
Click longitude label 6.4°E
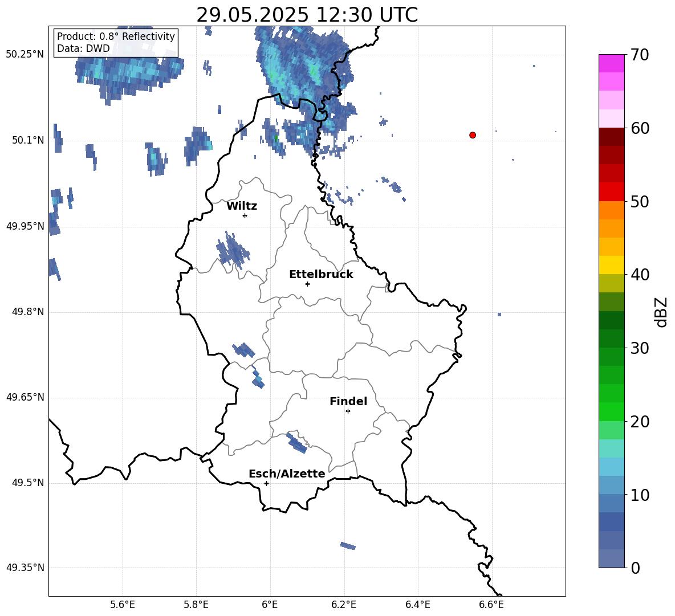coord(417,605)
